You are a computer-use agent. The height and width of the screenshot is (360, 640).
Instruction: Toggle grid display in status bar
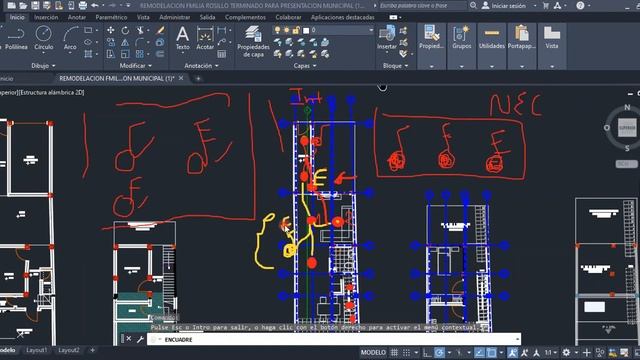coord(394,352)
